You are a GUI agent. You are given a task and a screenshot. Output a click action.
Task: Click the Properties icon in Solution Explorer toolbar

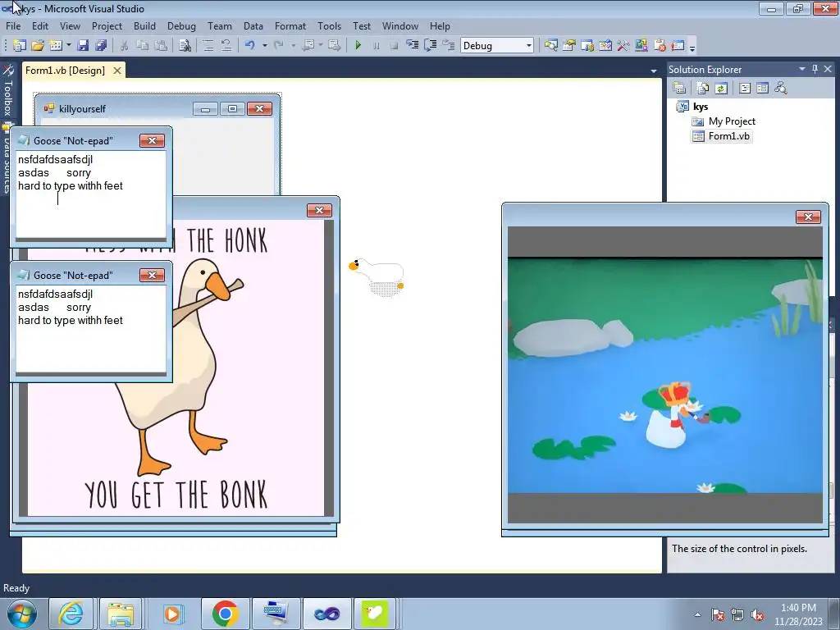click(679, 88)
